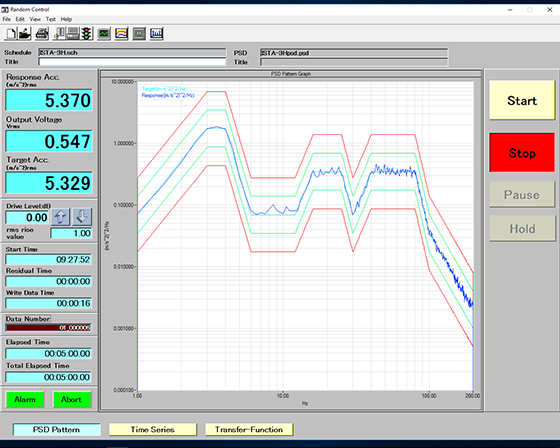Switch to Transfer-Function view

pyautogui.click(x=249, y=429)
